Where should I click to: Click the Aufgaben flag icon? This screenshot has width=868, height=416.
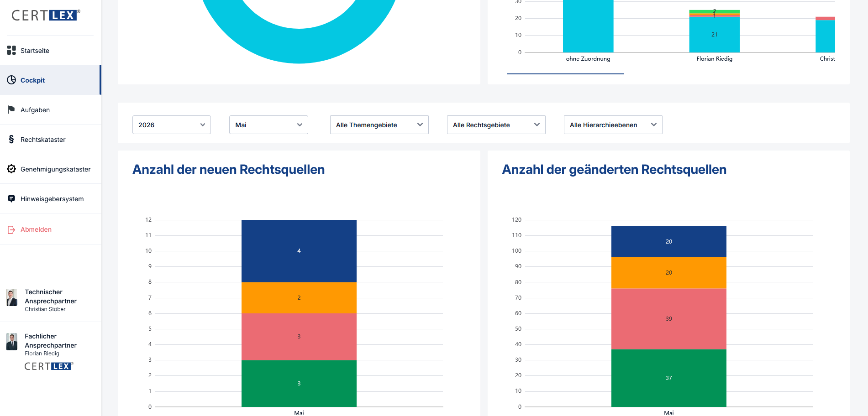click(x=11, y=109)
